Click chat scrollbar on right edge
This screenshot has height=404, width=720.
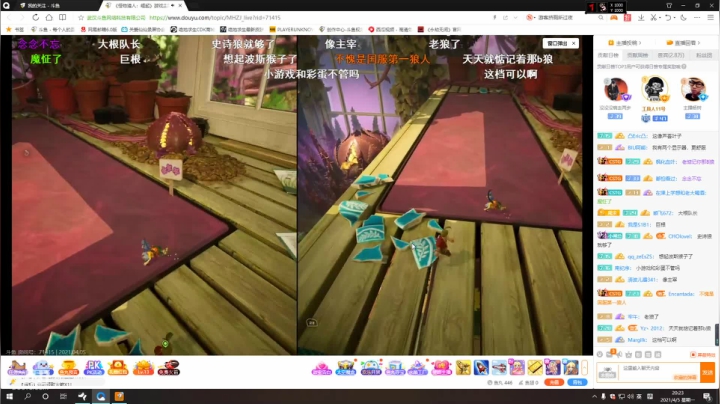(x=717, y=334)
